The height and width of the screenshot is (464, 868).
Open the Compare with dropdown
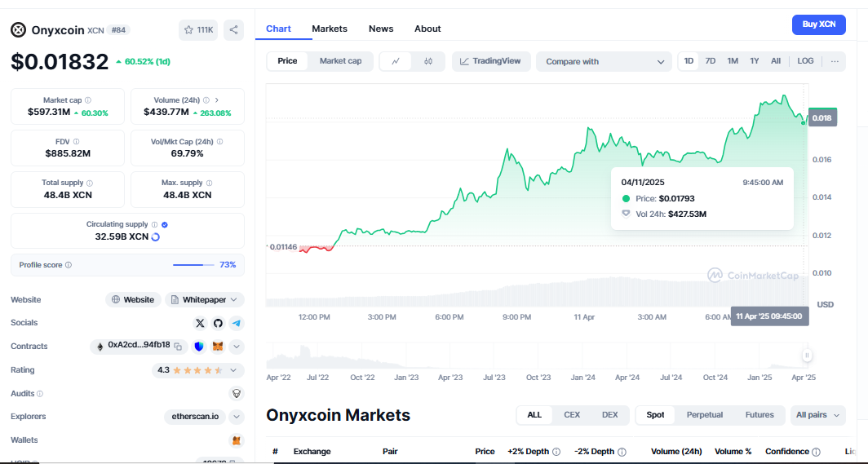[x=604, y=61]
